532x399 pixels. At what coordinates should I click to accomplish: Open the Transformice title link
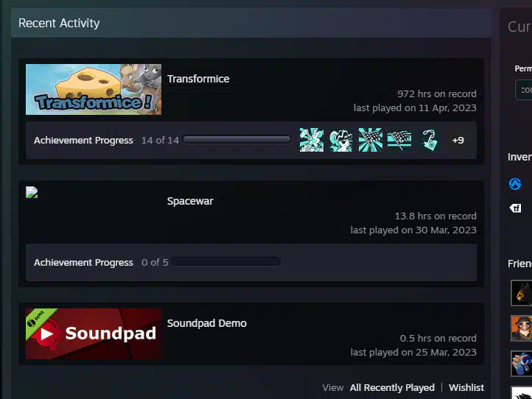(198, 79)
